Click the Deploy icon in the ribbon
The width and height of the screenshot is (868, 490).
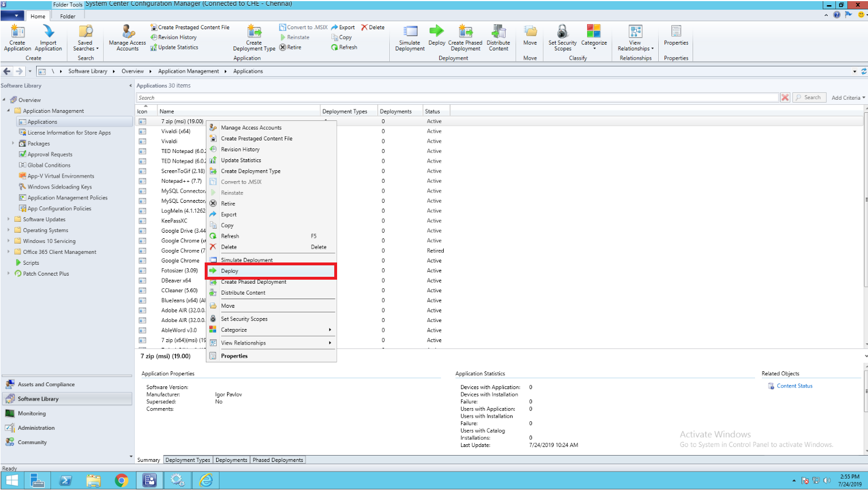pos(436,38)
